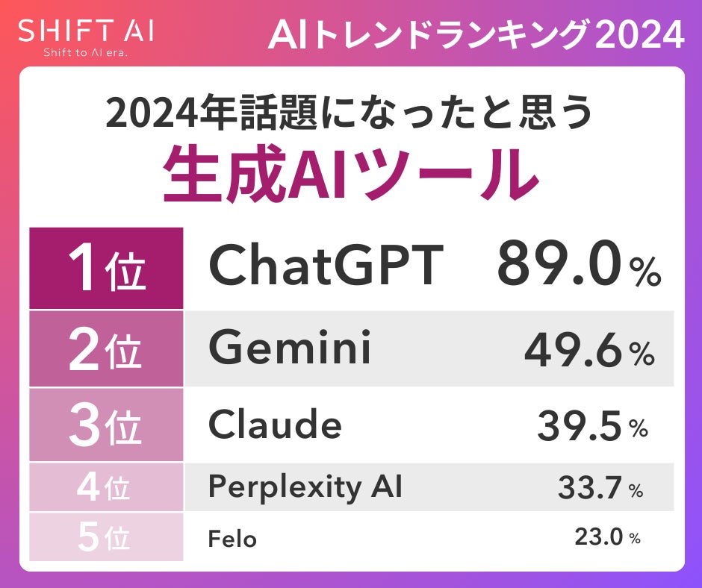The height and width of the screenshot is (588, 702).
Task: Click the 39.5% value
Action: coord(592,426)
